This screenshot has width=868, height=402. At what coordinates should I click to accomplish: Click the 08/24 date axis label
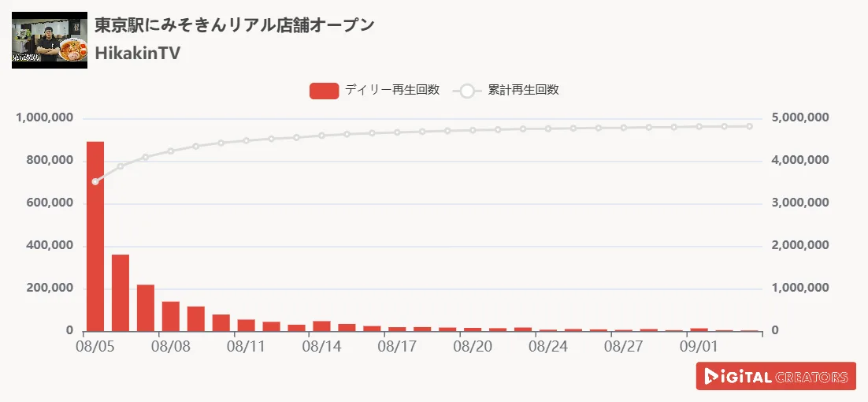pos(547,345)
